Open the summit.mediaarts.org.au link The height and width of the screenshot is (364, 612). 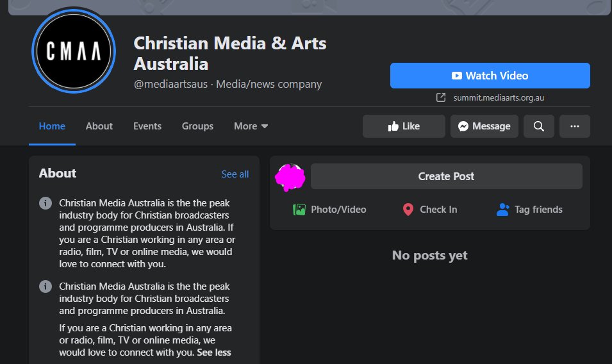pyautogui.click(x=499, y=97)
